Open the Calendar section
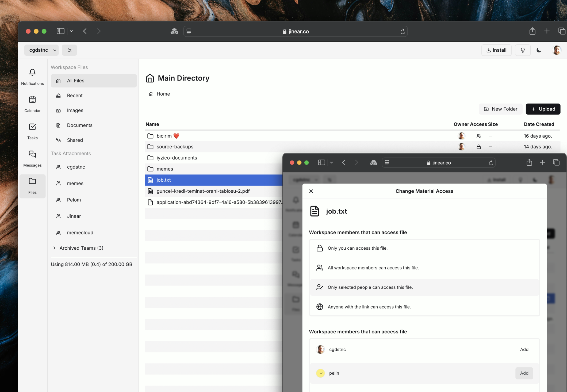This screenshot has width=567, height=392. (32, 104)
